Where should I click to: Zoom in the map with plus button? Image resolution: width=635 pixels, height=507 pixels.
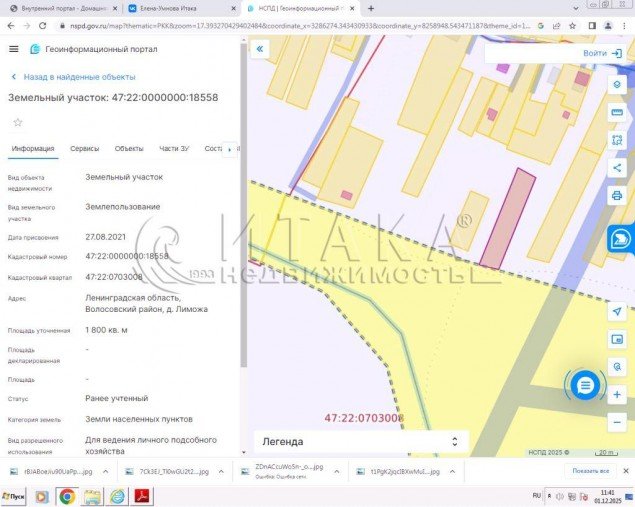click(617, 395)
